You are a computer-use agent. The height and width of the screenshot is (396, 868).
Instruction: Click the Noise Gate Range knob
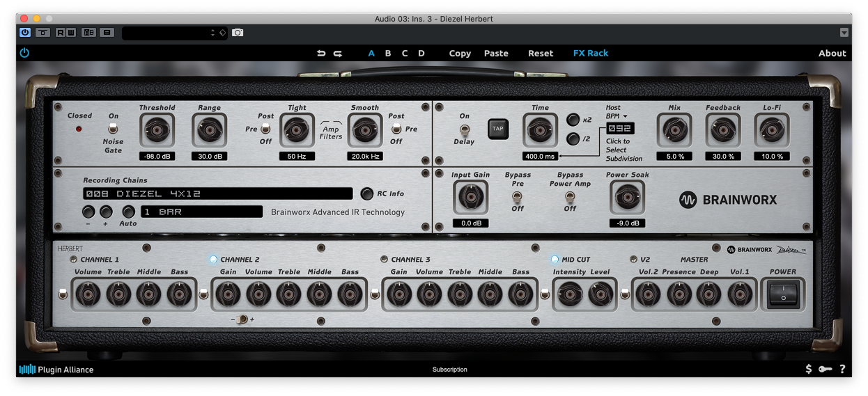tap(208, 130)
